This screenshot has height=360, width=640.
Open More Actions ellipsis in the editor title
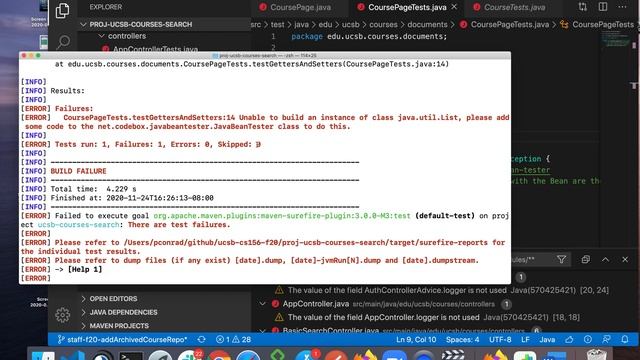(622, 7)
